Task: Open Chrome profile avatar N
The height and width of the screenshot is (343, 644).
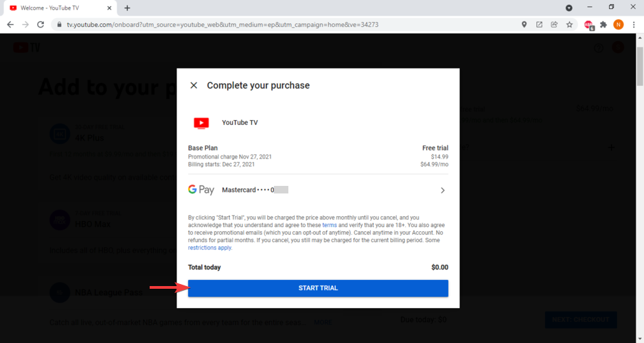Action: (619, 24)
